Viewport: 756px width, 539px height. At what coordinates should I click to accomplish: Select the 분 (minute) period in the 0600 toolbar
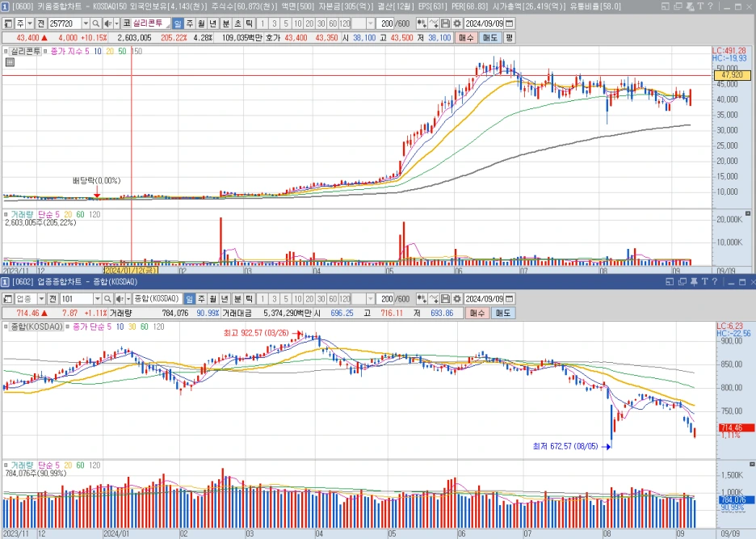[x=225, y=23]
